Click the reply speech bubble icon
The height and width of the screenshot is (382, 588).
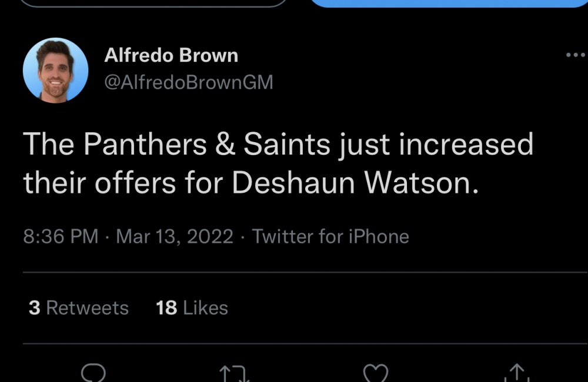(93, 373)
